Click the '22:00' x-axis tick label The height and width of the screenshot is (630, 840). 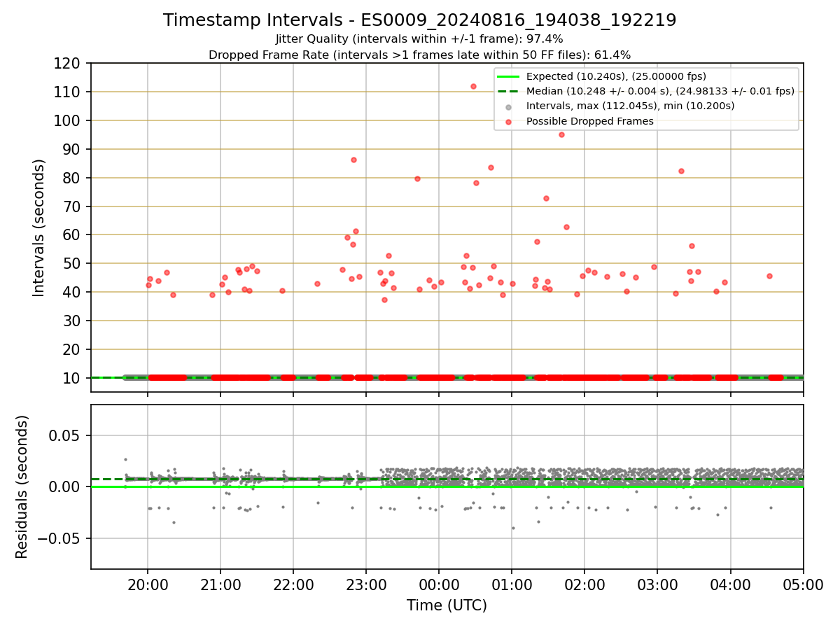tap(293, 584)
